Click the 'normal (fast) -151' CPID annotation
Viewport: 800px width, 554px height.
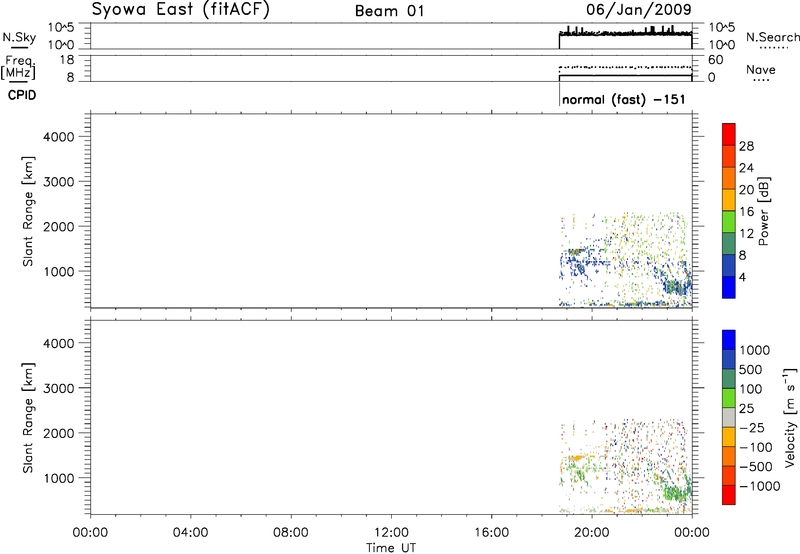coord(623,99)
